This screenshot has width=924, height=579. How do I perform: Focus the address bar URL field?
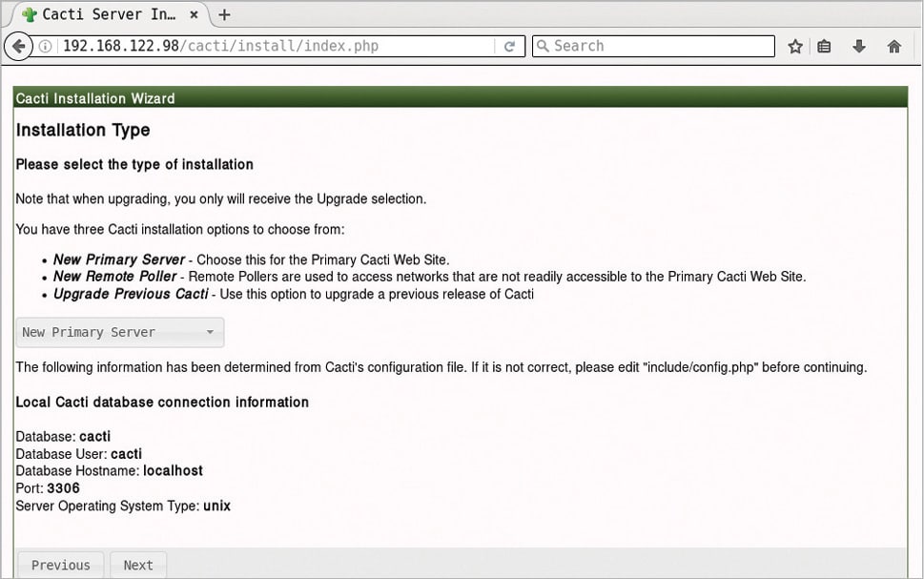tap(277, 46)
